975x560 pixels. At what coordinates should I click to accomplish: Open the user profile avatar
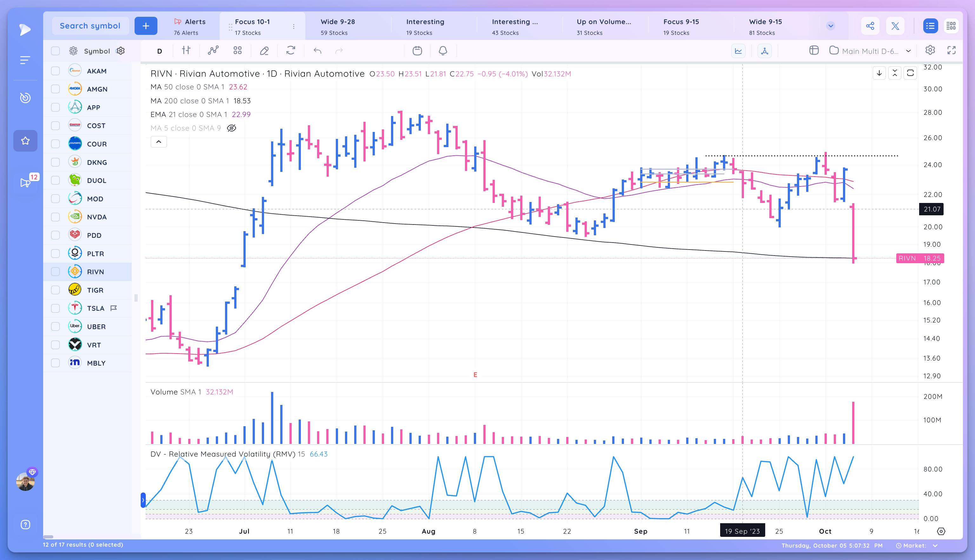click(25, 481)
